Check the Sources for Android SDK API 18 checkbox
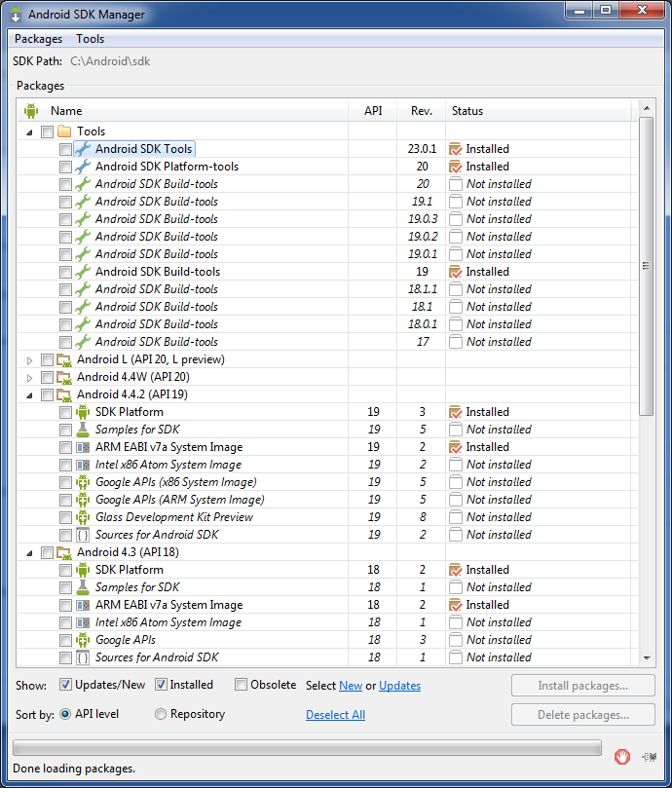 [65, 657]
